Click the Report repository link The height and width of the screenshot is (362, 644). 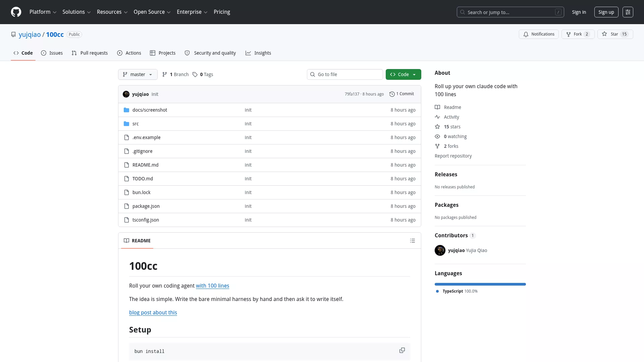[x=453, y=156]
